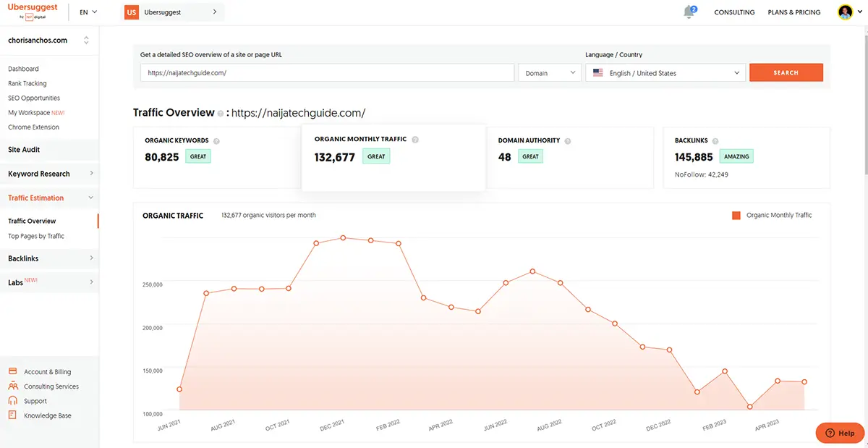Click the Support headset icon

pyautogui.click(x=12, y=401)
